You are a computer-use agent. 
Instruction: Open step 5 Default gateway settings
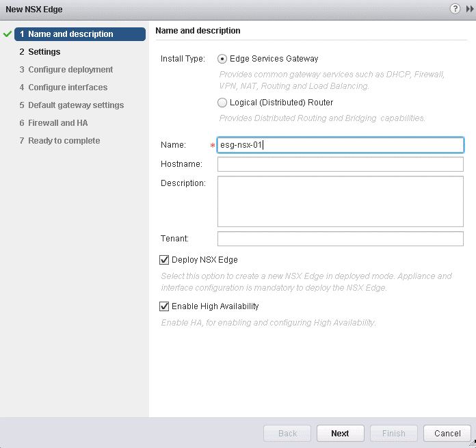[75, 105]
